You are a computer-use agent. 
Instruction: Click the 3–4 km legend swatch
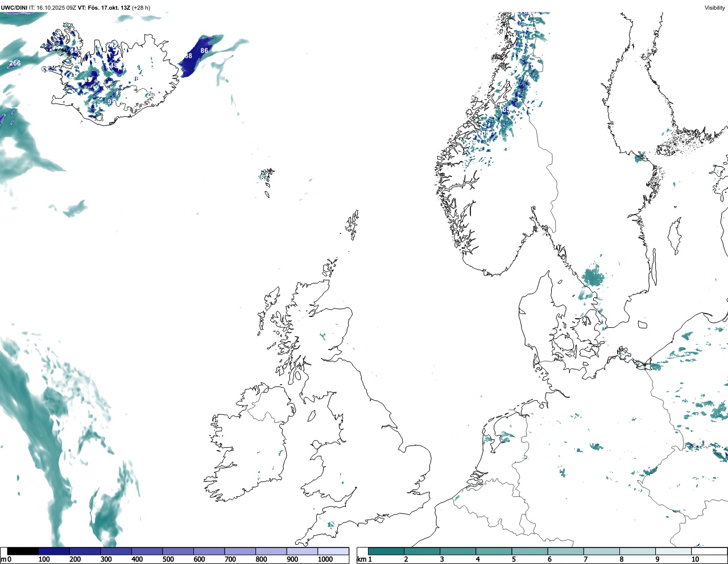(458, 551)
